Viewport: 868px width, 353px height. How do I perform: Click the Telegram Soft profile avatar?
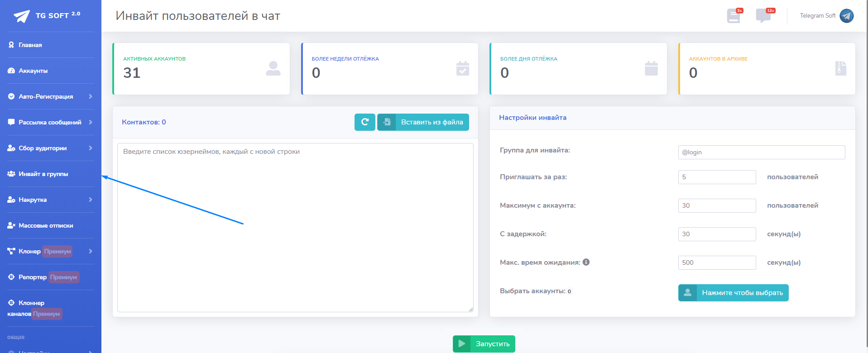(847, 16)
